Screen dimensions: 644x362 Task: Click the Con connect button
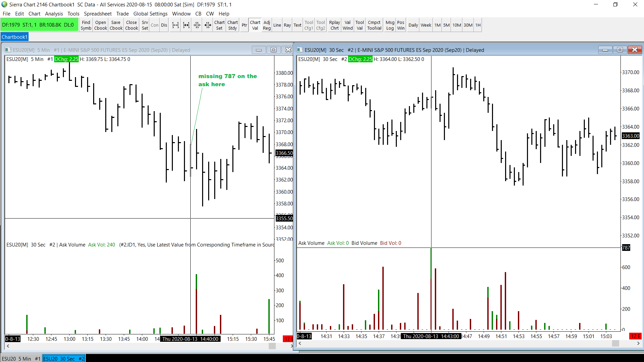tap(155, 25)
